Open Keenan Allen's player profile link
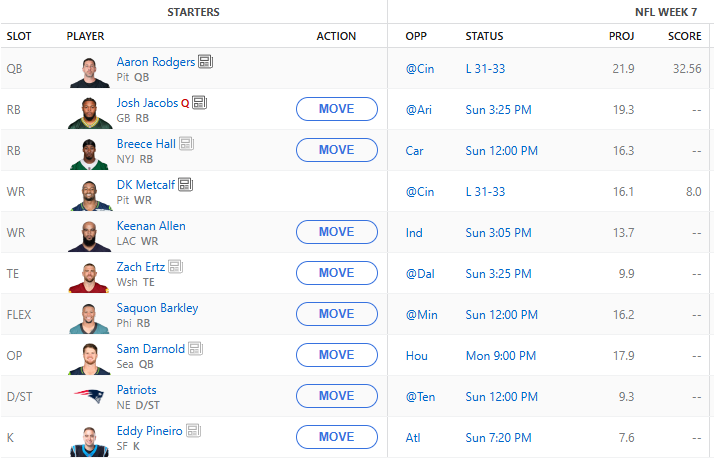Image resolution: width=714 pixels, height=458 pixels. pyautogui.click(x=151, y=226)
